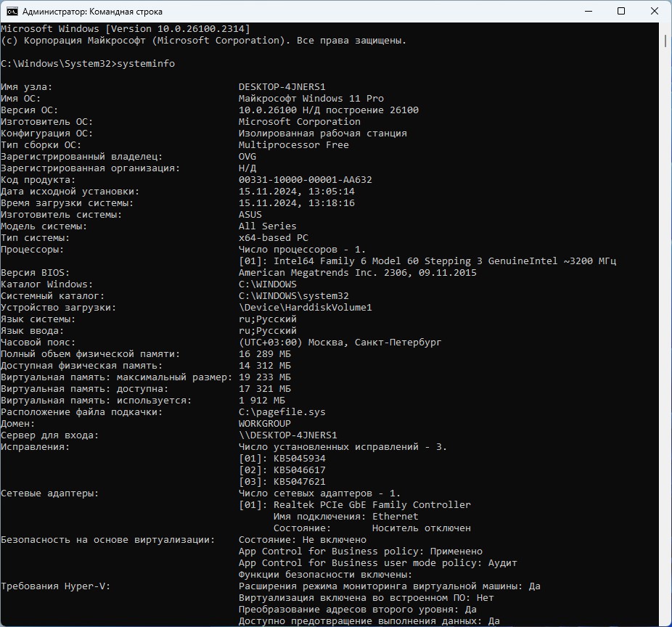Close the Command Prompt window
The height and width of the screenshot is (627, 672).
[655, 11]
